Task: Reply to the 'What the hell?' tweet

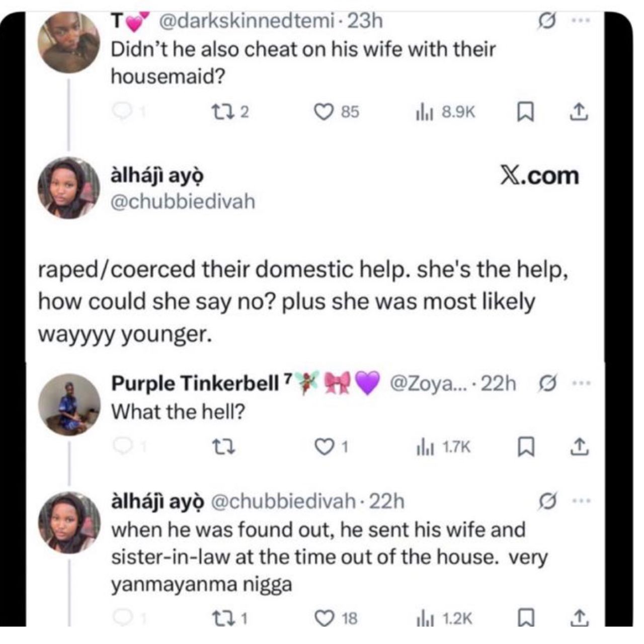Action: pos(121,446)
